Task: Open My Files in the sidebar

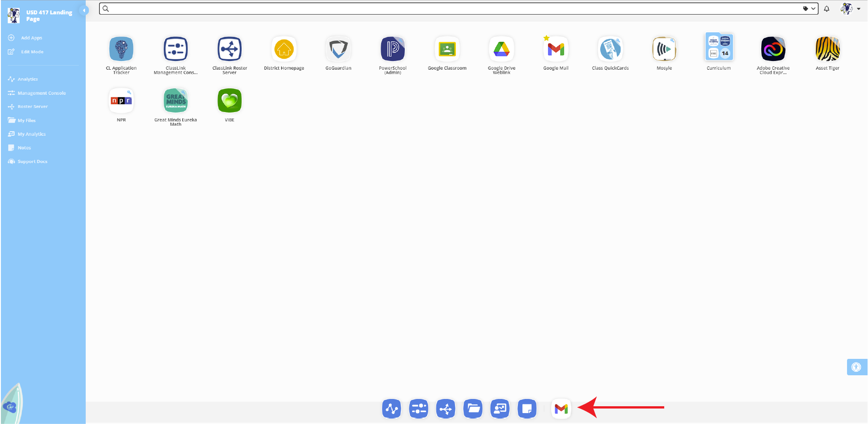Action: coord(22,120)
